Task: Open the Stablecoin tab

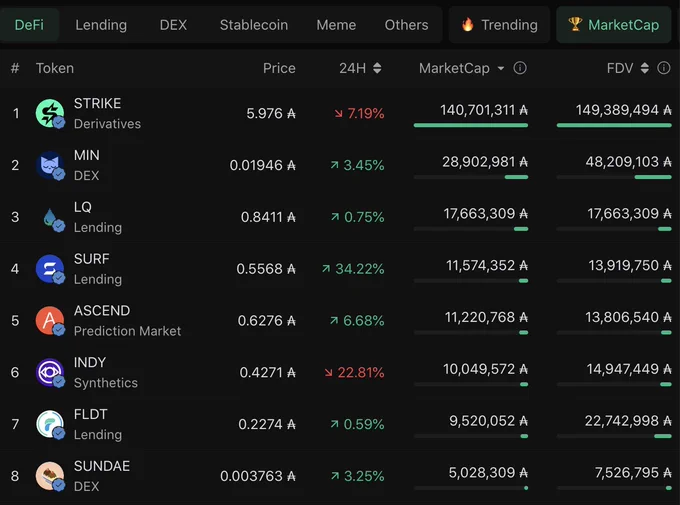Action: point(254,25)
